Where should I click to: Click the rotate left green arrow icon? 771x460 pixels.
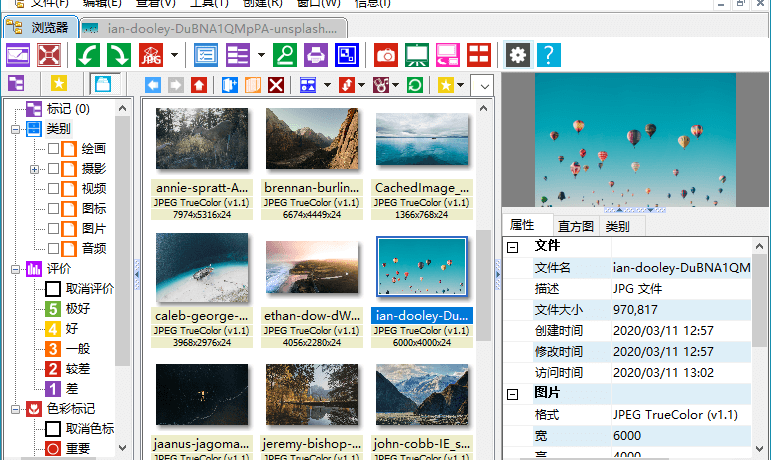pyautogui.click(x=89, y=54)
